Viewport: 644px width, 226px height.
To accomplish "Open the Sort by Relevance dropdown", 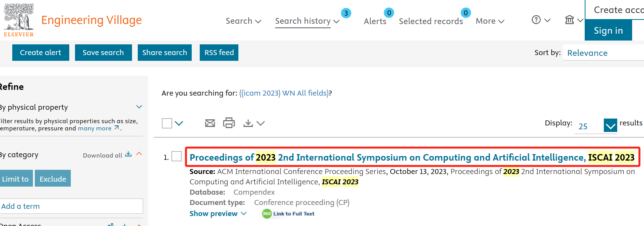I will [603, 53].
